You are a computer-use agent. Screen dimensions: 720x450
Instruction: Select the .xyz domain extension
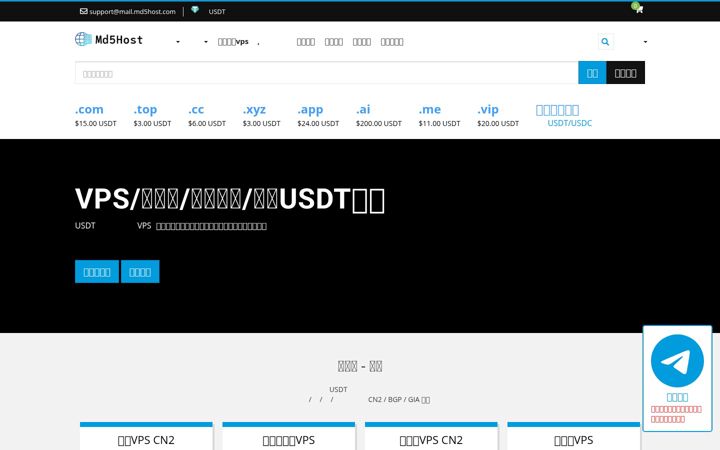(254, 109)
